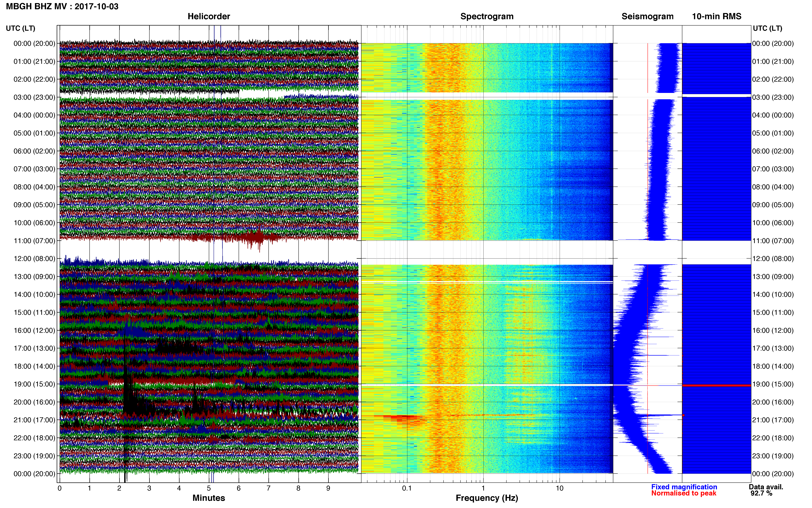812x508 pixels.
Task: Click left time label '12:00 (08:00)'
Action: (x=34, y=259)
